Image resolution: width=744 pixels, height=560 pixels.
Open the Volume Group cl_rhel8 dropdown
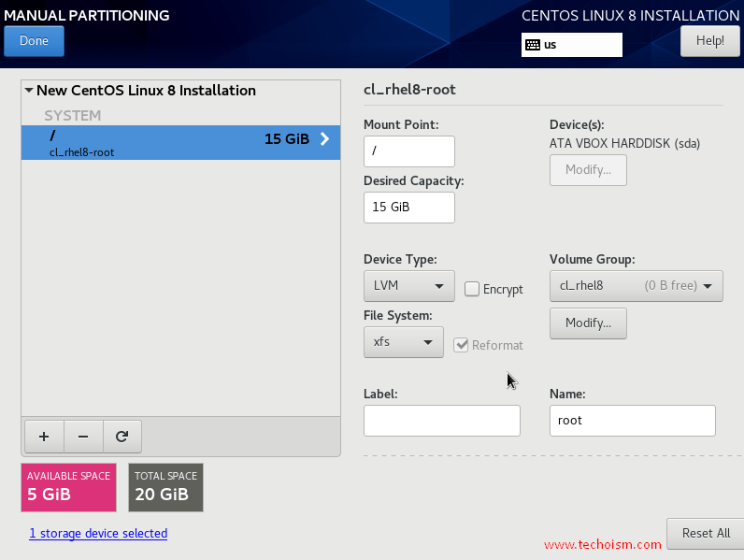pos(636,286)
